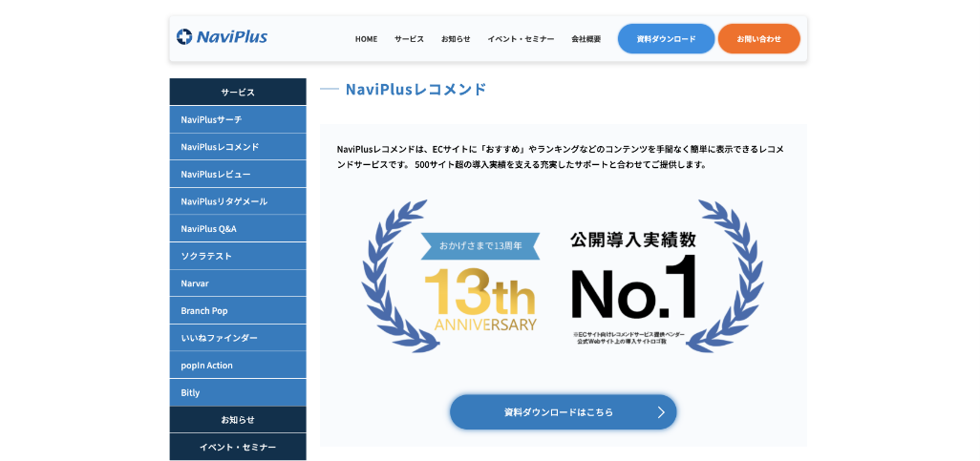Click the NaviPlus logo in header
This screenshot has height=461, width=980.
(222, 37)
